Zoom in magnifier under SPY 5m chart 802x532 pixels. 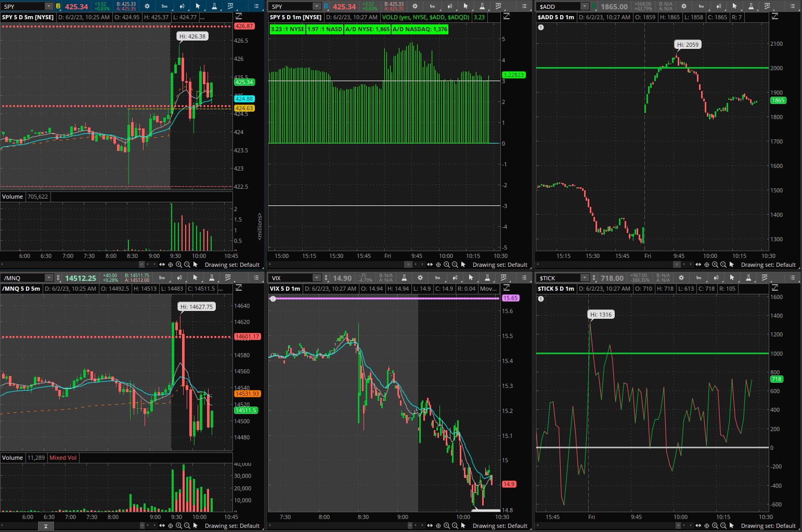(x=178, y=265)
